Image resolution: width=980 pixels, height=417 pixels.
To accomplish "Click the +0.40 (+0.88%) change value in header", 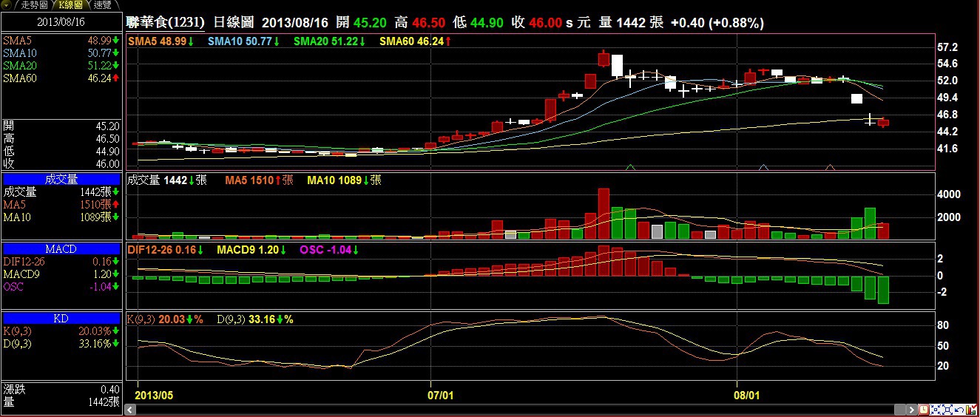I will click(717, 23).
